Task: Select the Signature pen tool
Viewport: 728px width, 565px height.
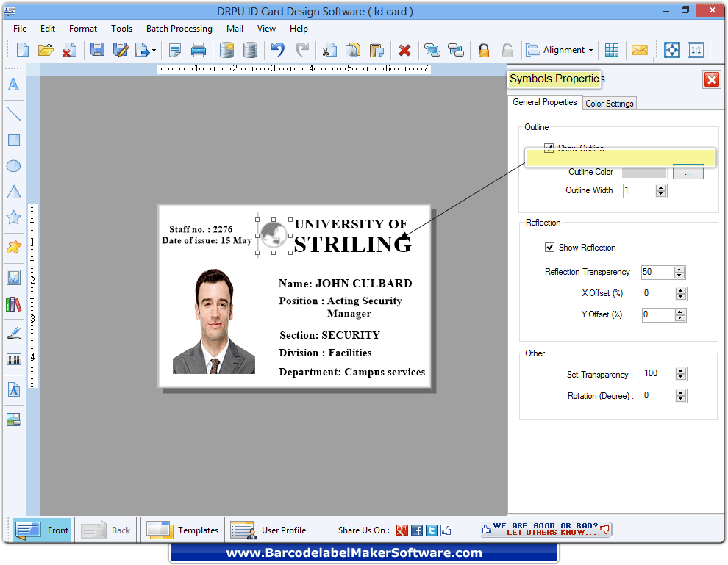Action: 14,333
